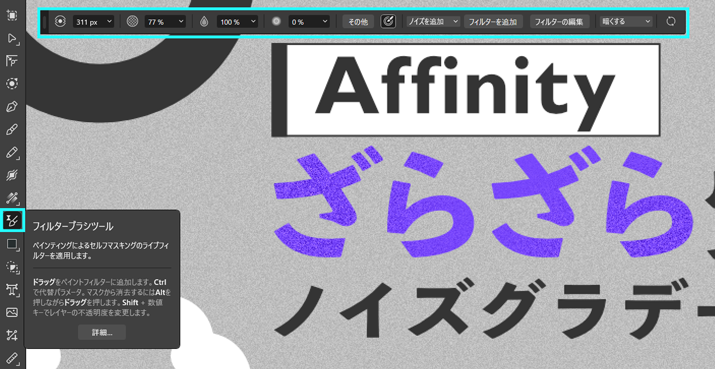Screen dimensions: 715x369
Task: Click the opacity icon beside 77 %
Action: 132,21
